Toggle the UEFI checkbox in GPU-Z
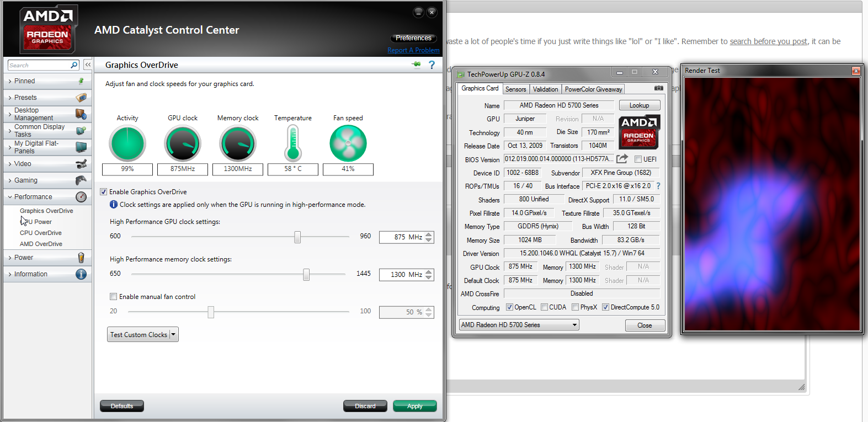The width and height of the screenshot is (868, 422). pyautogui.click(x=638, y=159)
